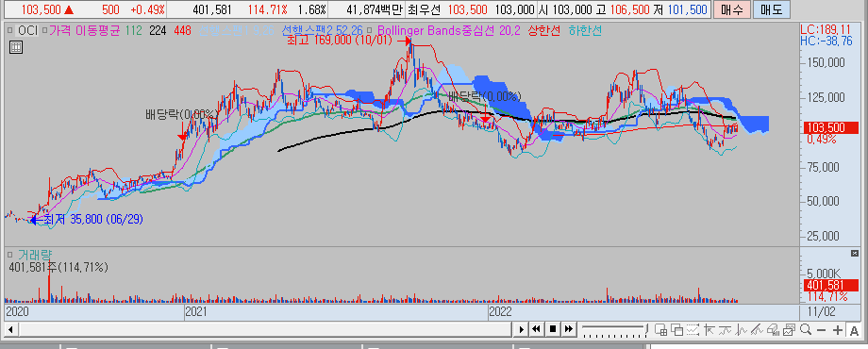Stop the chart replay
The width and height of the screenshot is (868, 349).
553,329
